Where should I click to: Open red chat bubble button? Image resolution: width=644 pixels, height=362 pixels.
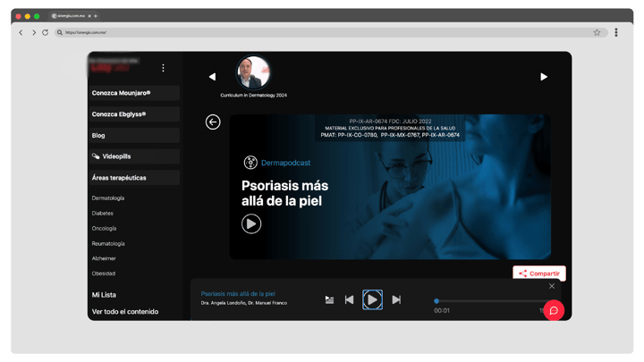click(554, 310)
